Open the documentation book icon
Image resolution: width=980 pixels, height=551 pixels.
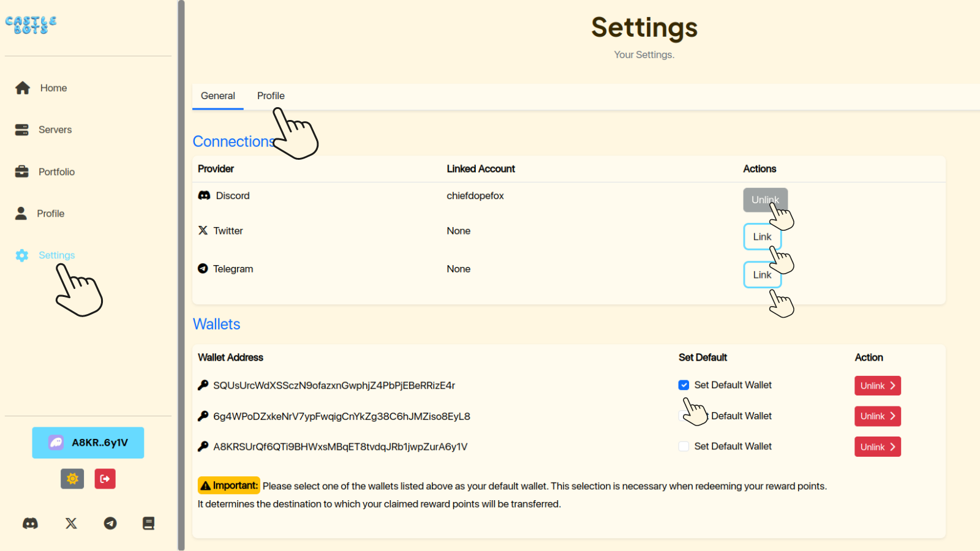click(148, 523)
